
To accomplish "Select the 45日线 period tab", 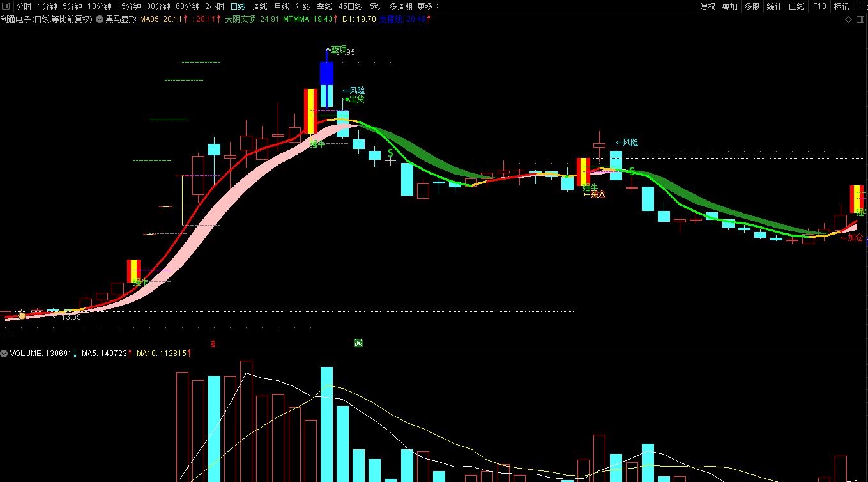I will (x=351, y=6).
